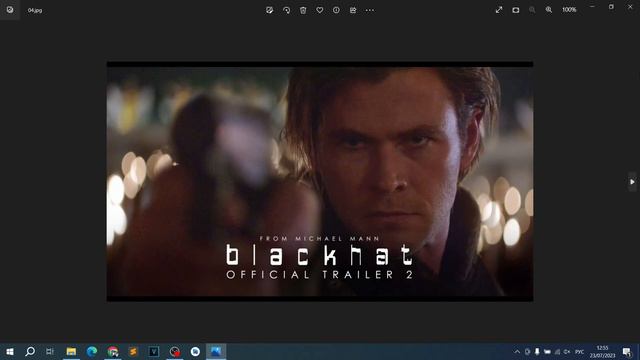Click the microphone tray icon
The width and height of the screenshot is (640, 360).
[x=537, y=352]
